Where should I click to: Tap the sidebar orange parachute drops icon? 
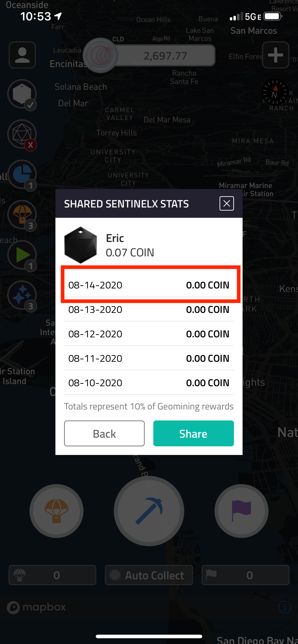click(22, 215)
